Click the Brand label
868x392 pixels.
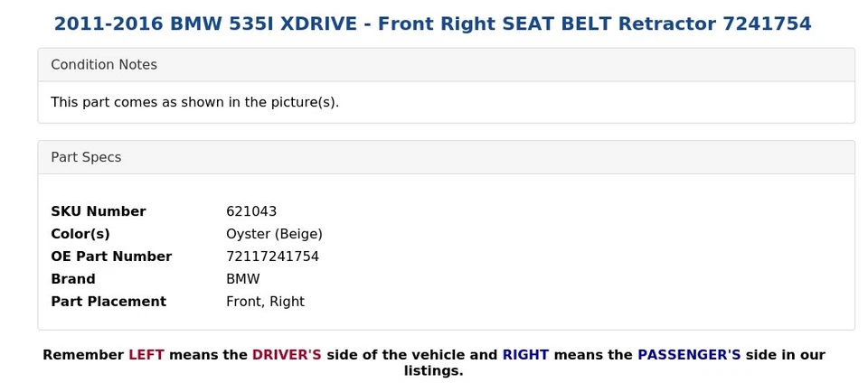click(73, 279)
